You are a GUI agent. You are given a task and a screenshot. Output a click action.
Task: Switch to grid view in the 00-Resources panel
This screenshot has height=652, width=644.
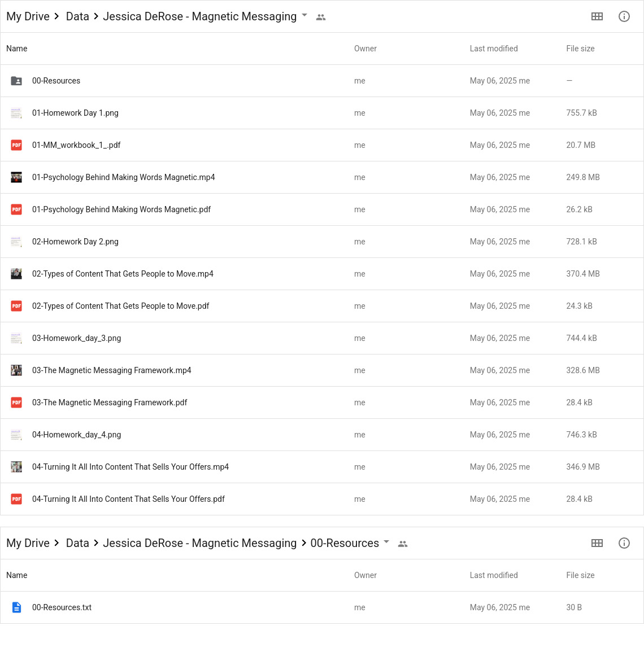597,543
